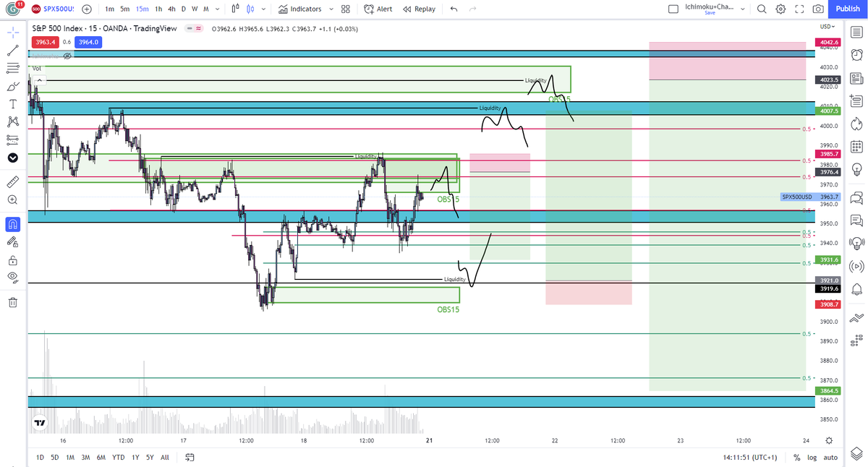868x467 pixels.
Task: Open the user profile avatar menu
Action: click(x=12, y=9)
